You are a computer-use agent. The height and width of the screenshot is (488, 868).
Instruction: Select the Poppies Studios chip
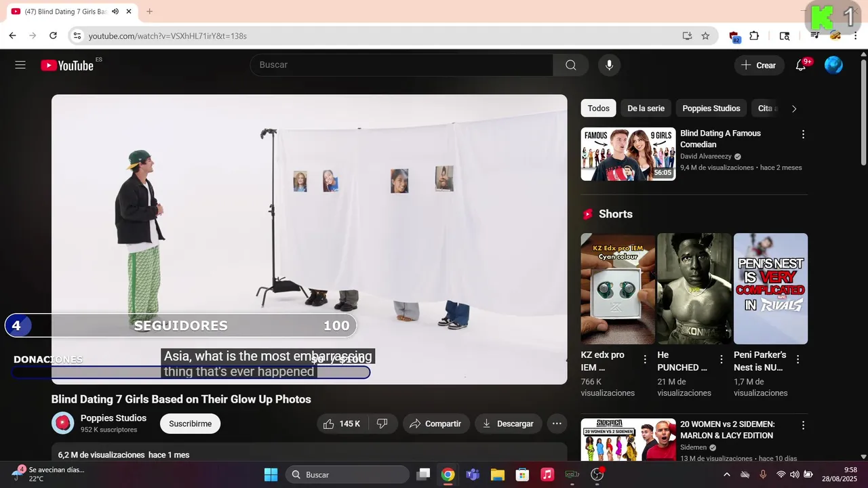click(711, 108)
